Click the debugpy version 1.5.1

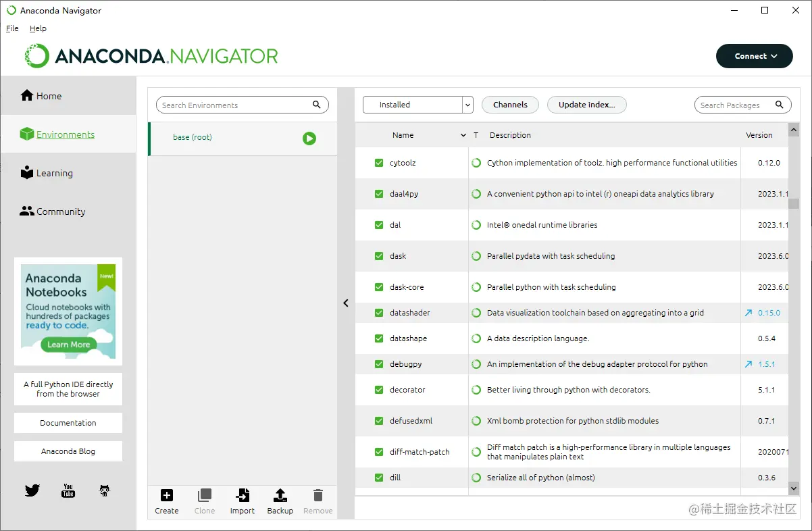pos(766,364)
